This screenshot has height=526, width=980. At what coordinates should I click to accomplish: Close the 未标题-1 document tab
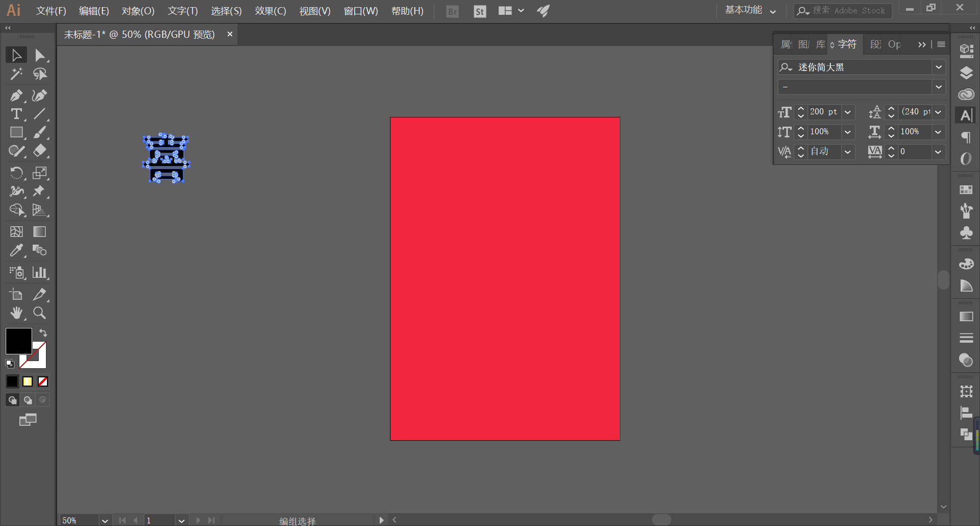coord(230,34)
